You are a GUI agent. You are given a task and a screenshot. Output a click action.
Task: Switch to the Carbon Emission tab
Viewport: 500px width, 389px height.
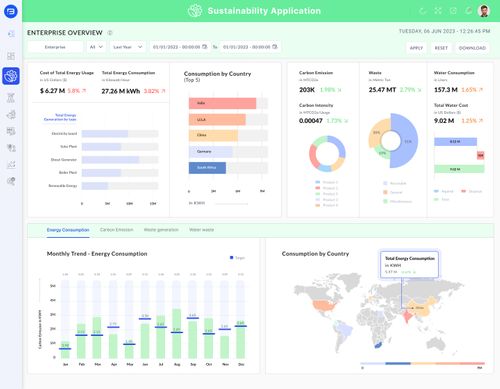[116, 230]
